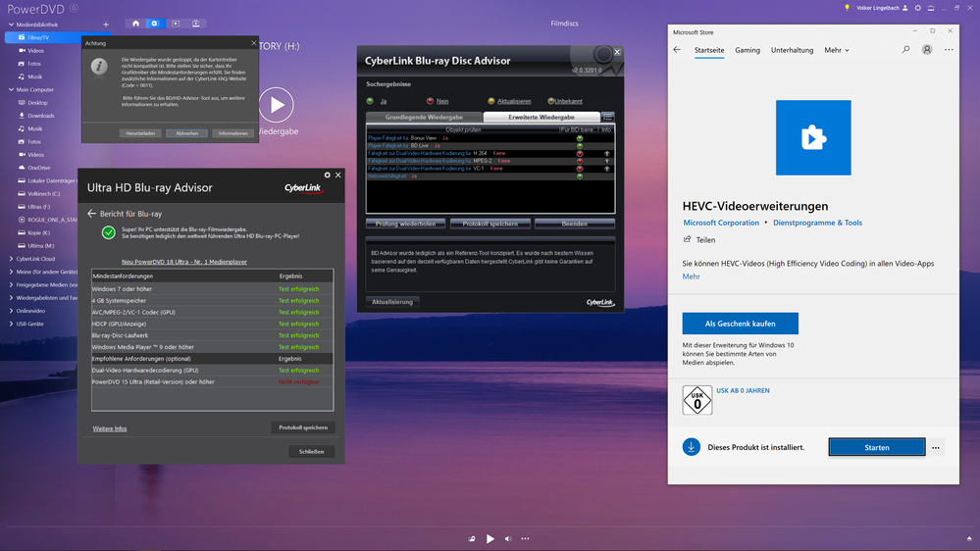Click the shuffle/repeat icon left of the bottom play button
Screen dimensions: 980x551
472,538
